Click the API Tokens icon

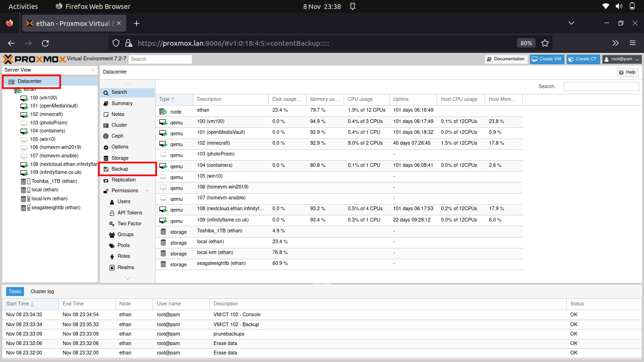coord(112,213)
